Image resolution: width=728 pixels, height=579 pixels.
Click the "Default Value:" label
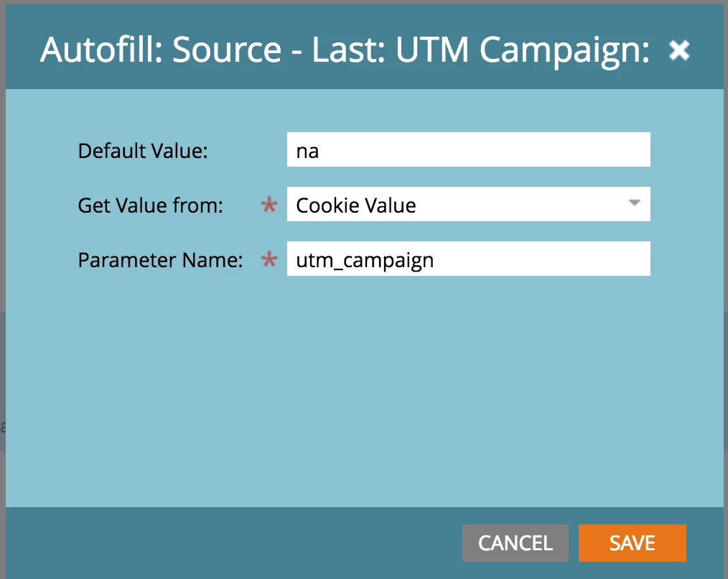143,151
